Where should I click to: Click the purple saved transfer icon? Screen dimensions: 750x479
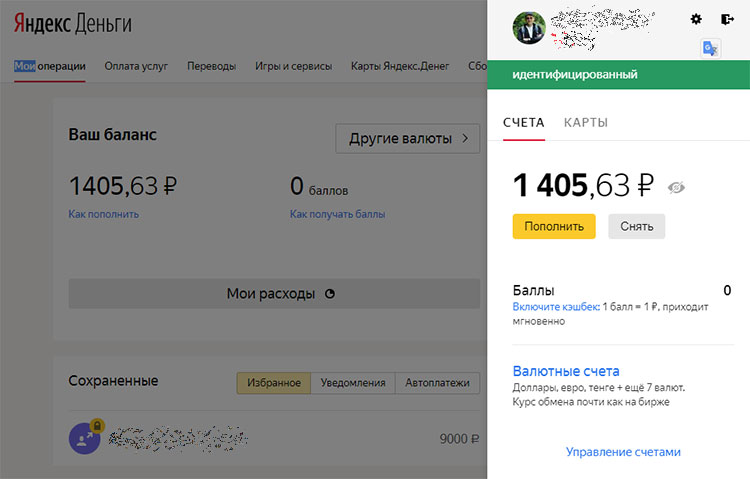(x=85, y=438)
